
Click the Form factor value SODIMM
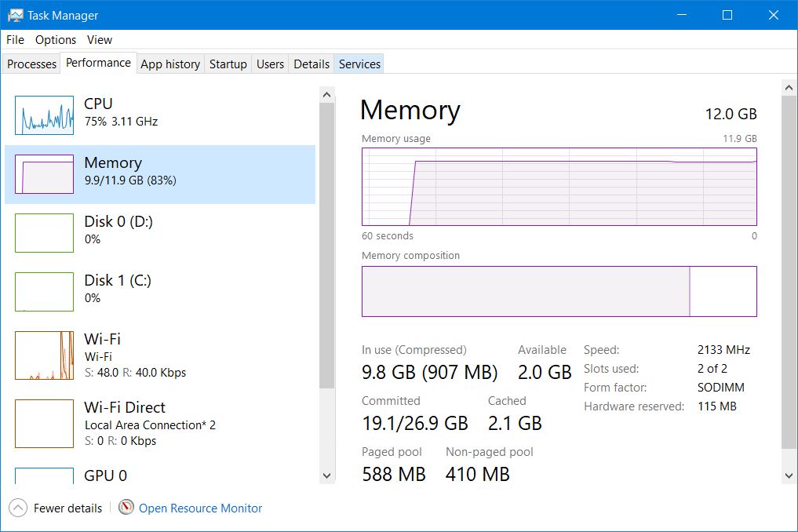click(x=720, y=388)
